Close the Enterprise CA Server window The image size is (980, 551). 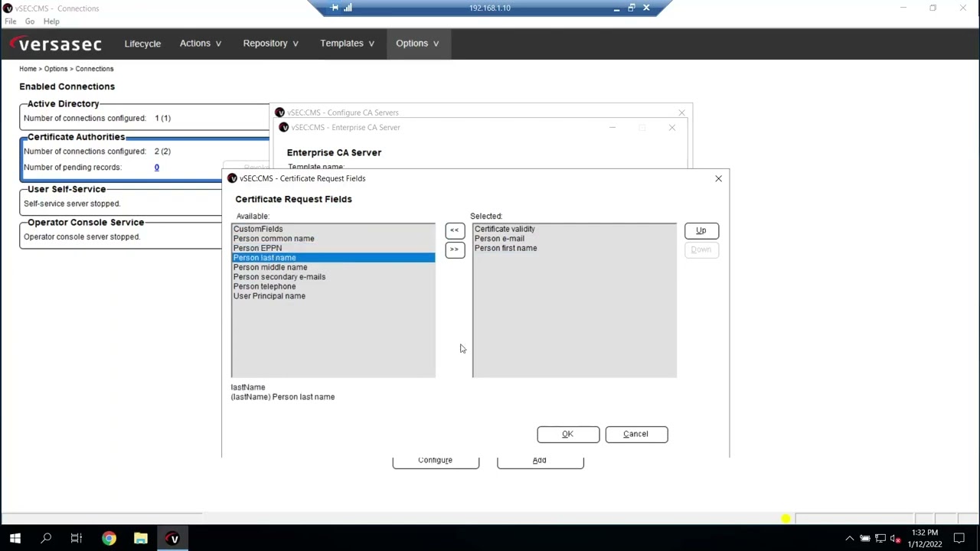pyautogui.click(x=672, y=128)
